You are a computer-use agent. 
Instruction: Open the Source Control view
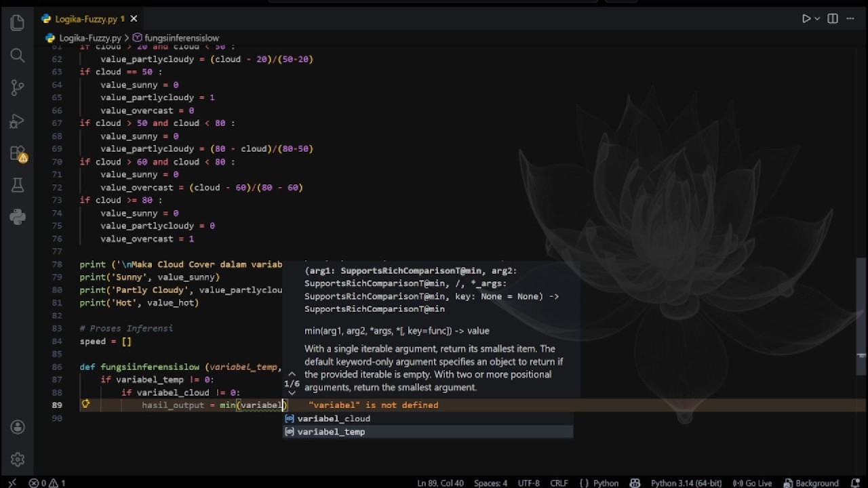[x=18, y=88]
